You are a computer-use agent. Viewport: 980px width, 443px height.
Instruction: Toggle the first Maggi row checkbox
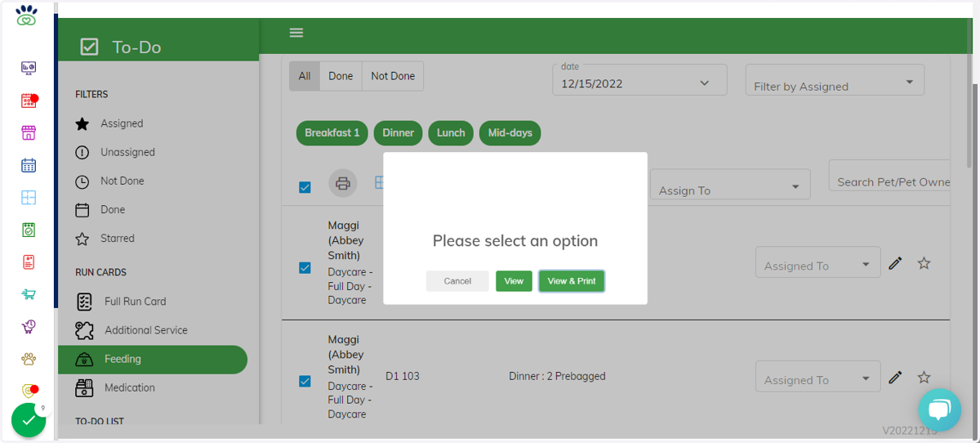(305, 267)
